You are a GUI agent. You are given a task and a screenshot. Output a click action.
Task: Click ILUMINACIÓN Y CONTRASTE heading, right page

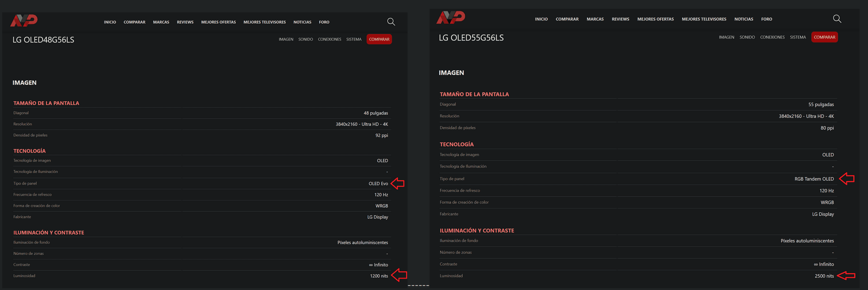tap(477, 231)
